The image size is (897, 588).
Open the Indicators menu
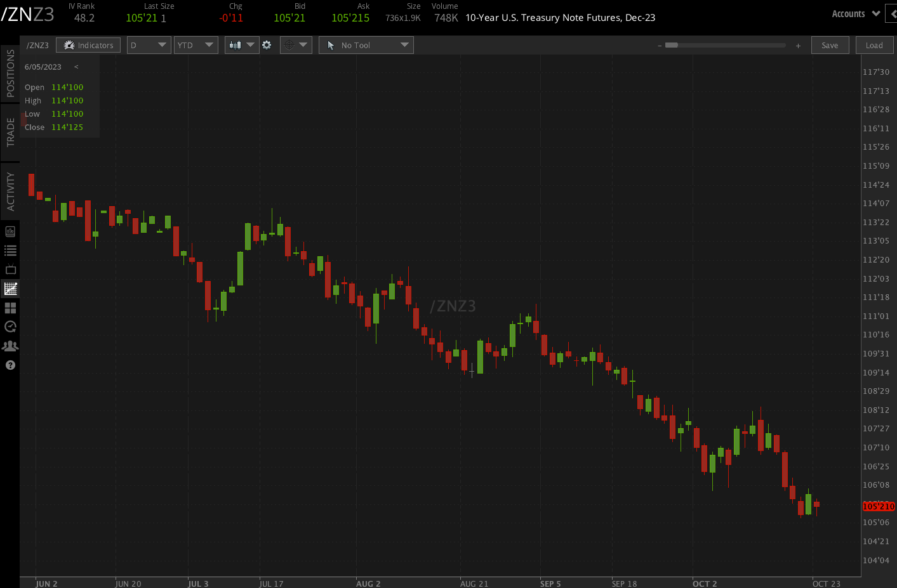point(88,45)
